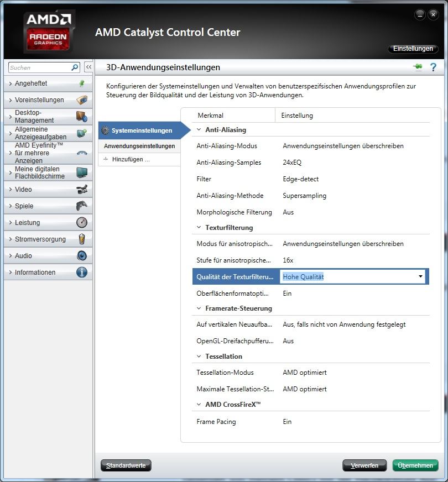Click the Übernehmen button

(415, 465)
